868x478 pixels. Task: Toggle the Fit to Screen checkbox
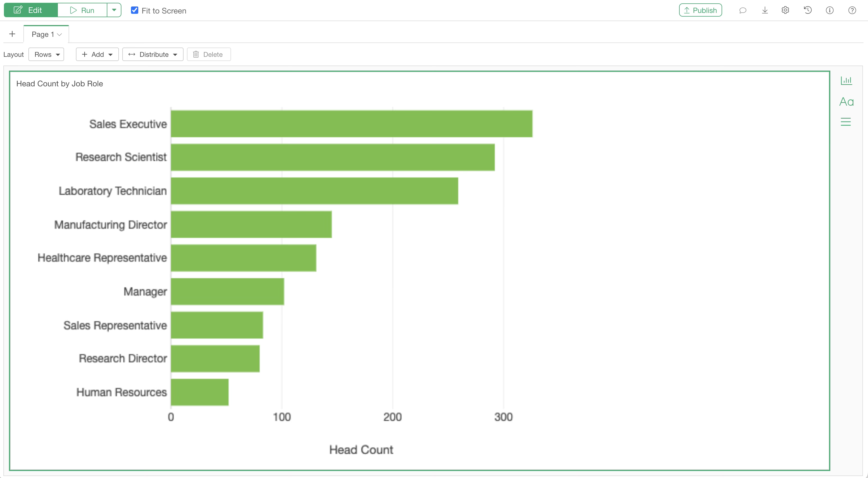(134, 10)
